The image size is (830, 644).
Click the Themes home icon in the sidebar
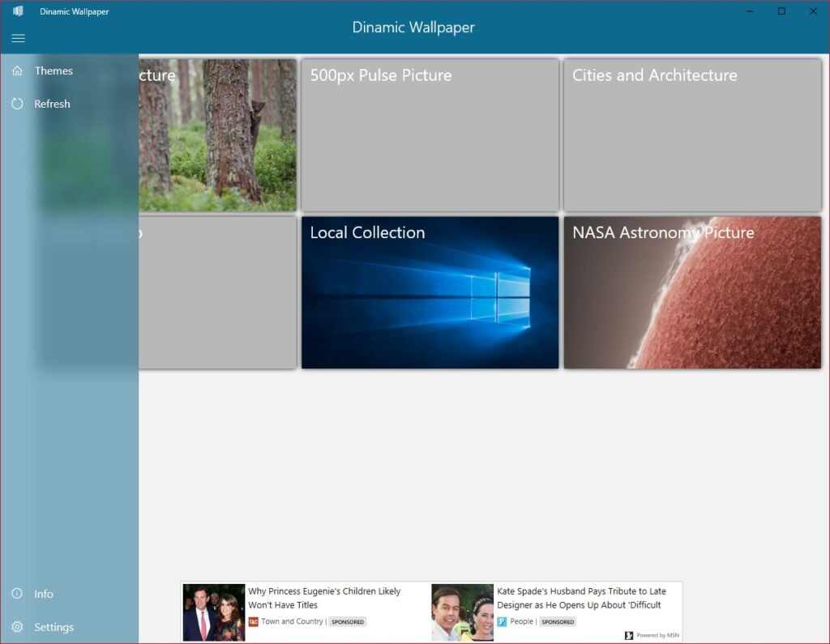17,70
